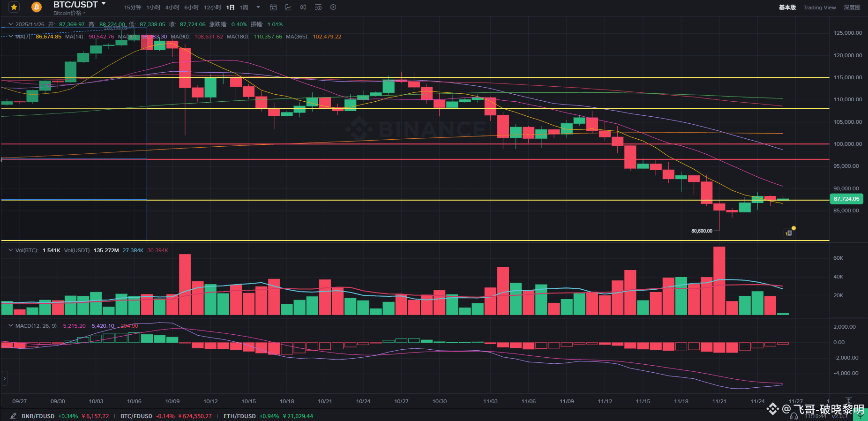Select the 12小时 timeframe

tap(212, 8)
